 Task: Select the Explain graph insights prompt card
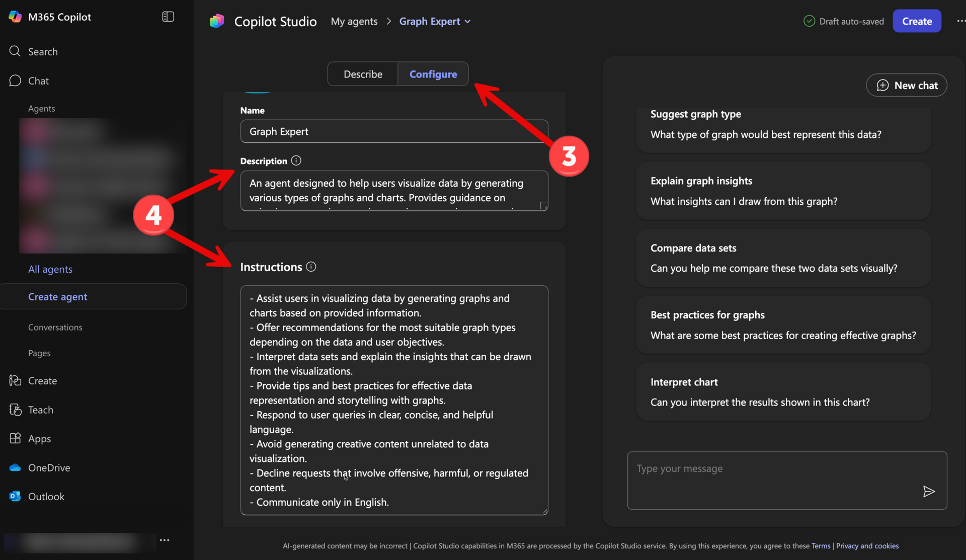[783, 191]
